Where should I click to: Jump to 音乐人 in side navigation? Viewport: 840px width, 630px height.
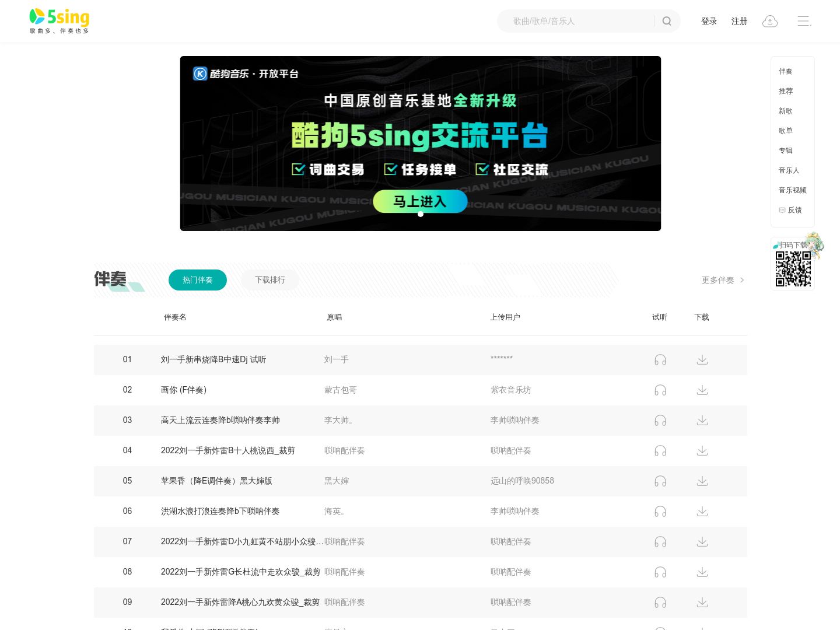(789, 170)
